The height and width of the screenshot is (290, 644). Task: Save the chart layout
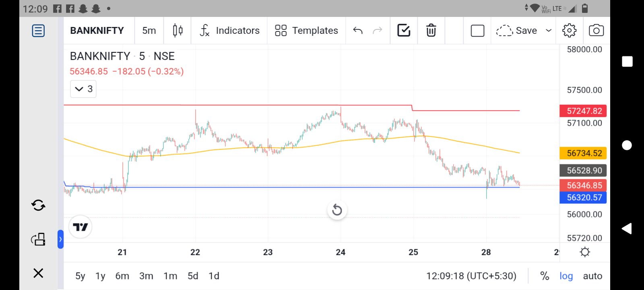pyautogui.click(x=517, y=31)
